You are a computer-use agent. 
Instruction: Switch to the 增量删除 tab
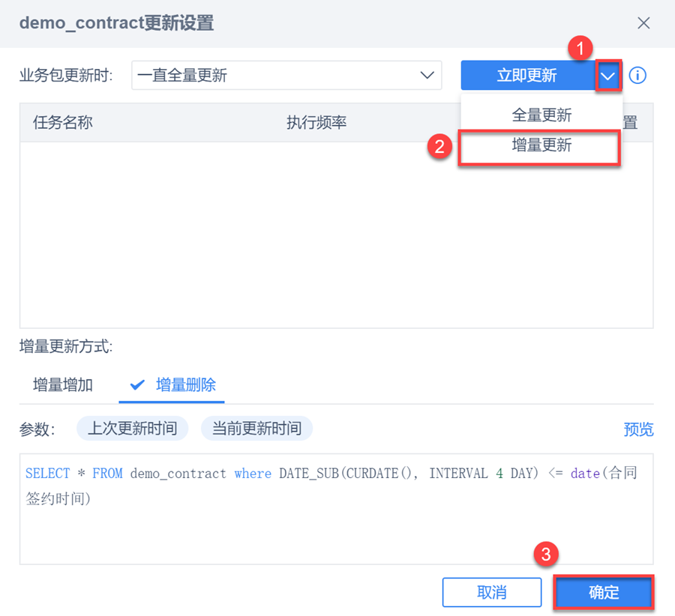[172, 384]
